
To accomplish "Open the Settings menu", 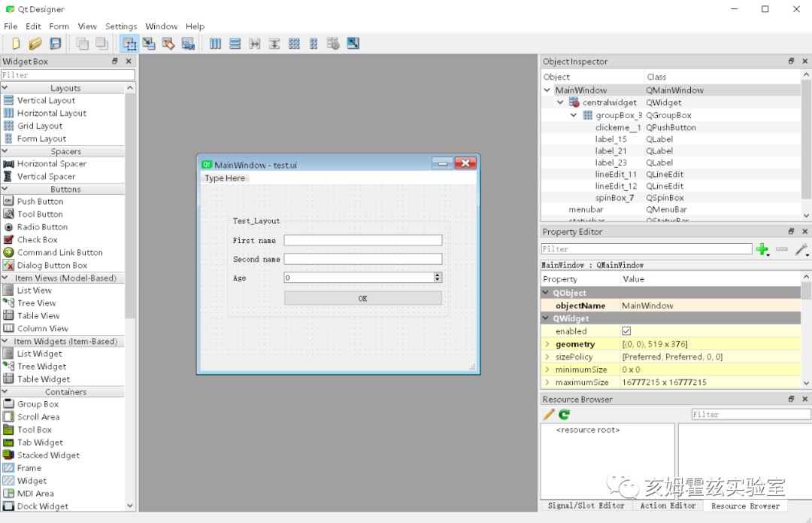I will click(121, 26).
